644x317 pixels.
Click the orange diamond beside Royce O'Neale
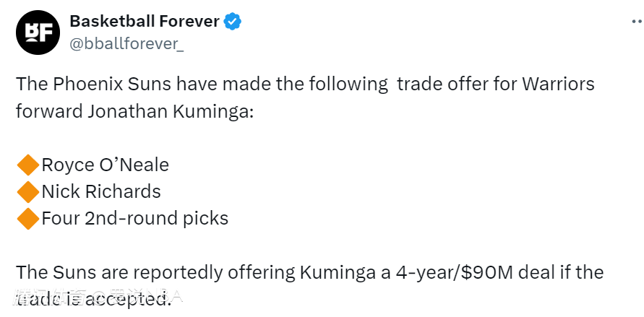tap(27, 165)
